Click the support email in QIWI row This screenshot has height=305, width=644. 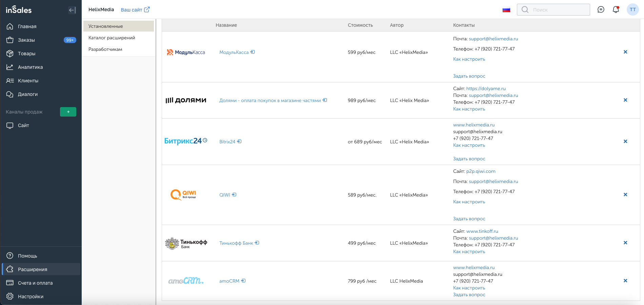pos(493,181)
